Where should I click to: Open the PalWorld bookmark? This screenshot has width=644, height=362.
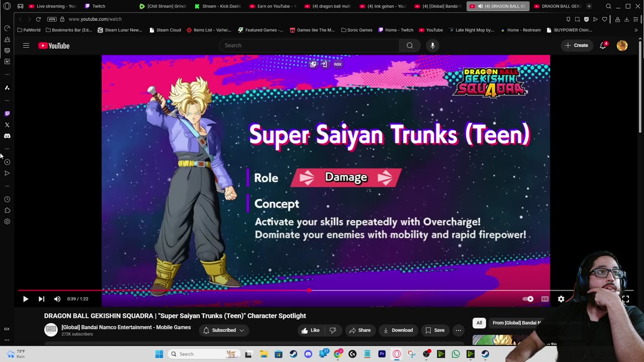(29, 30)
